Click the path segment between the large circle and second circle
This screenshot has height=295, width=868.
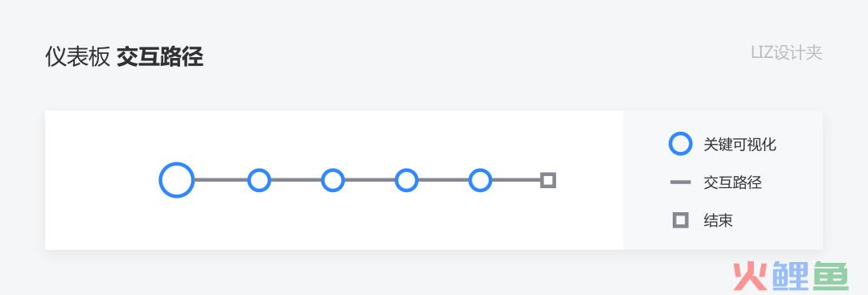[221, 180]
